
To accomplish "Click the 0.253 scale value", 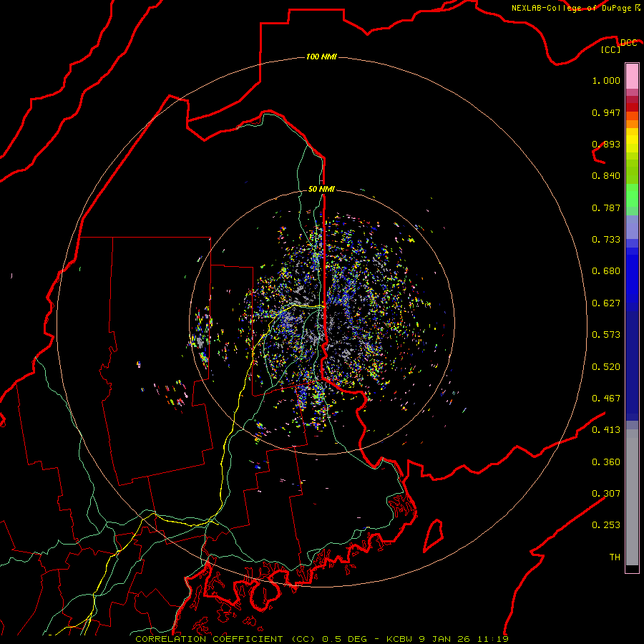I will click(606, 525).
